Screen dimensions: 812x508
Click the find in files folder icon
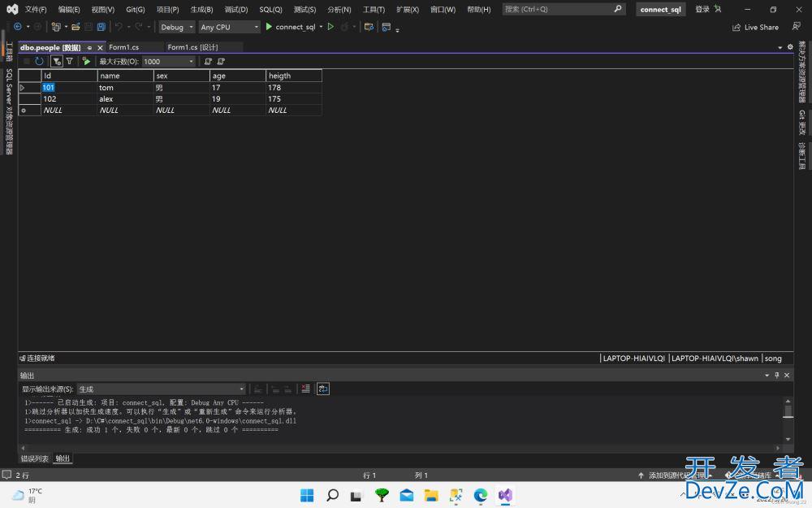coord(369,27)
